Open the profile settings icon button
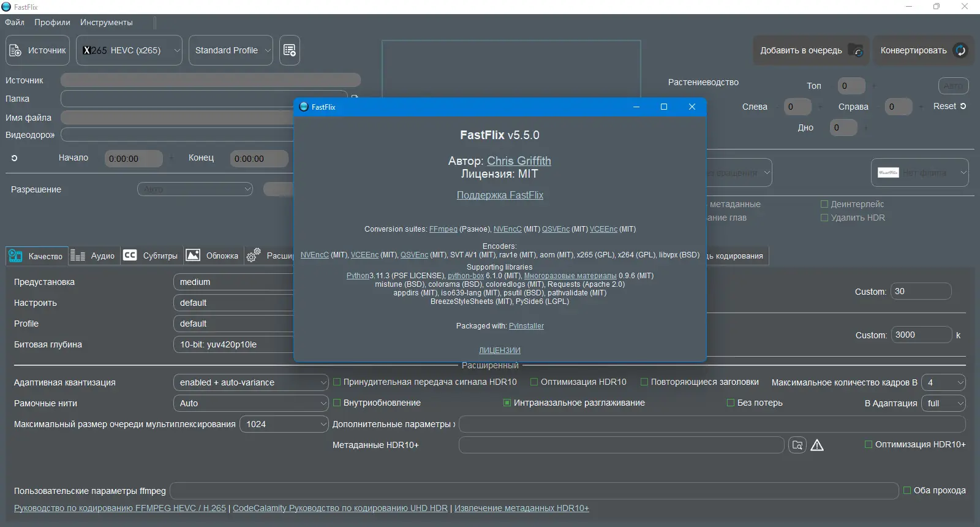The image size is (980, 527). 290,50
